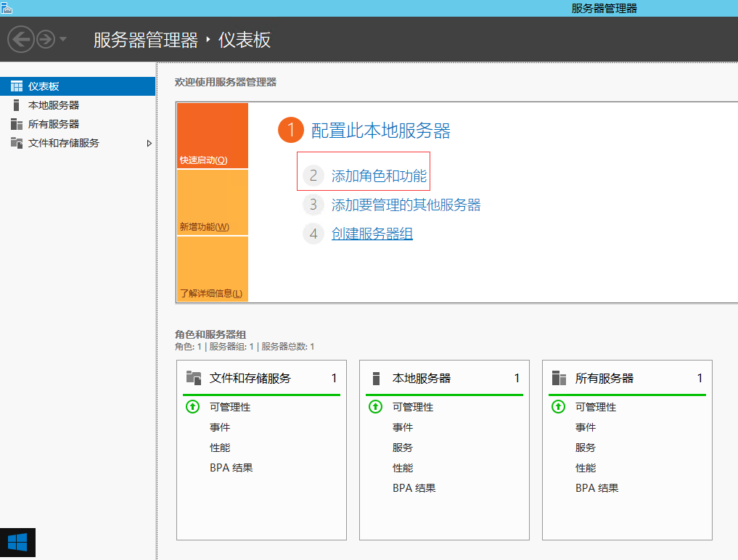
Task: Click 添加要管理的其他服务器 link
Action: [406, 205]
